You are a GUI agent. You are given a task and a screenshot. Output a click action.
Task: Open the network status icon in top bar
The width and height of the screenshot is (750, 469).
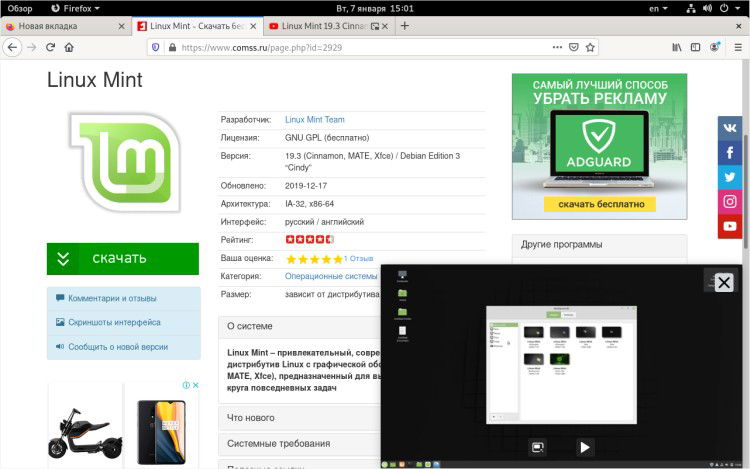pyautogui.click(x=691, y=8)
